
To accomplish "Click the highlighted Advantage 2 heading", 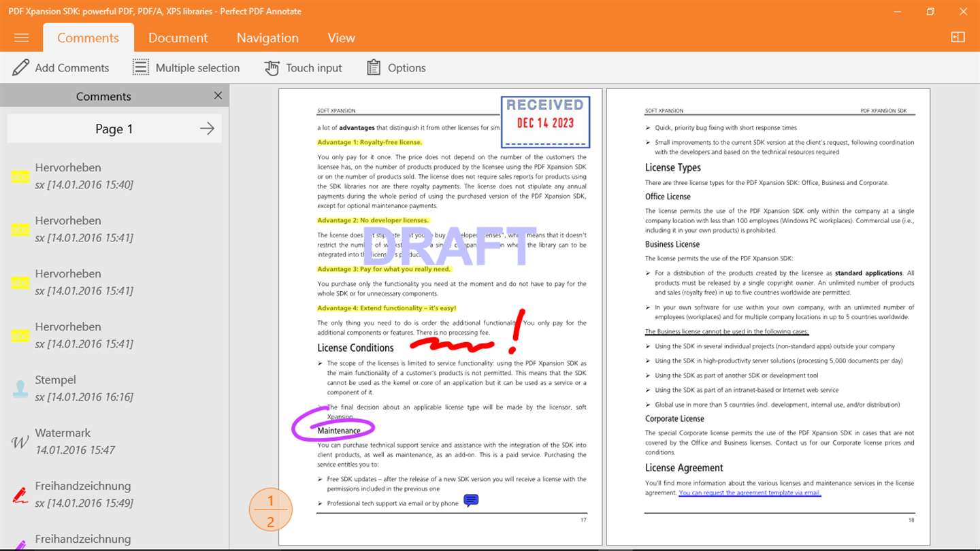I will (x=373, y=220).
